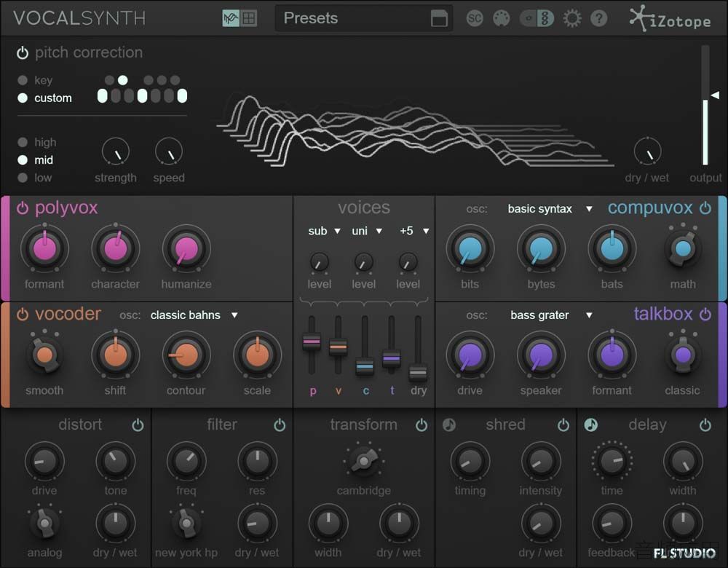Screen dimensions: 728x568
Task: Click the shred intensity knob
Action: pyautogui.click(x=542, y=461)
